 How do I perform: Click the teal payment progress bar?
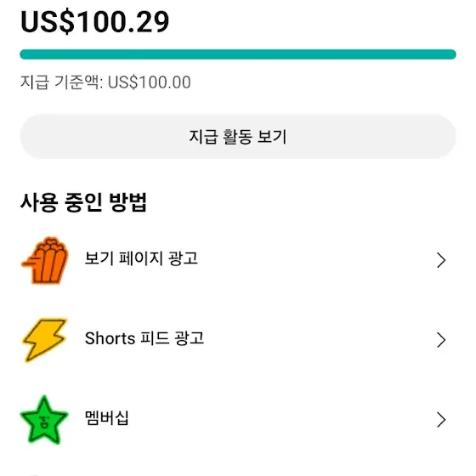238,54
